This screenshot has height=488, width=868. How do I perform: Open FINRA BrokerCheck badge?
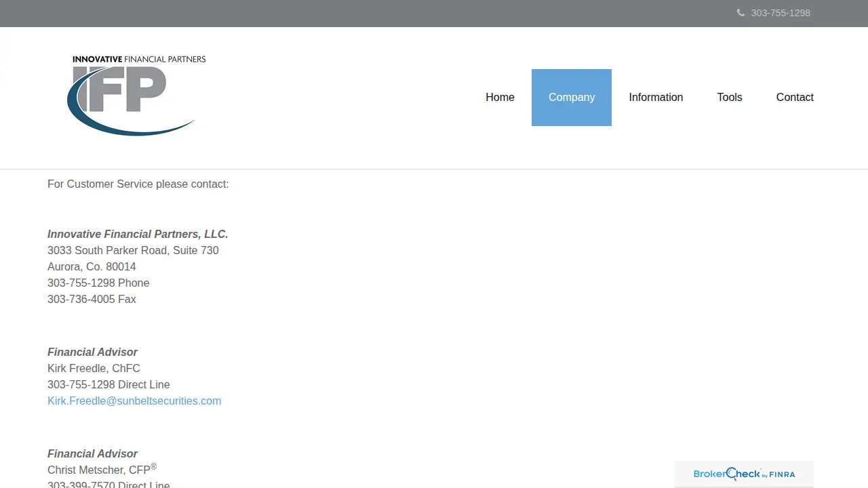click(x=744, y=474)
